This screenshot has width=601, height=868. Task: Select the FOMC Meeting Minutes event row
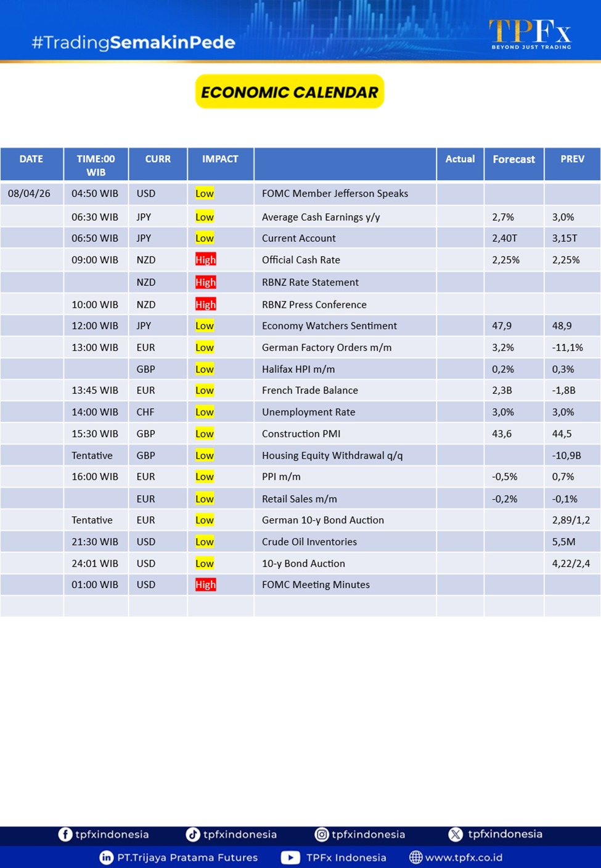[x=316, y=584]
